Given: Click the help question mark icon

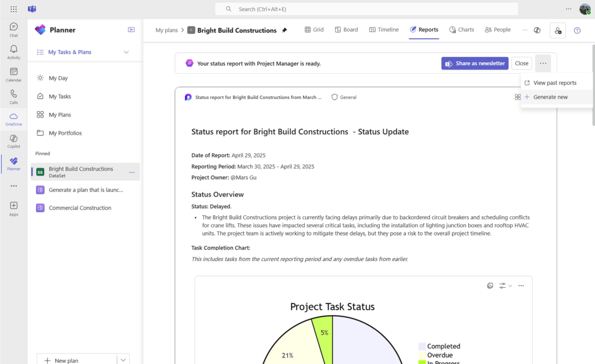Looking at the screenshot, I should coord(577,30).
